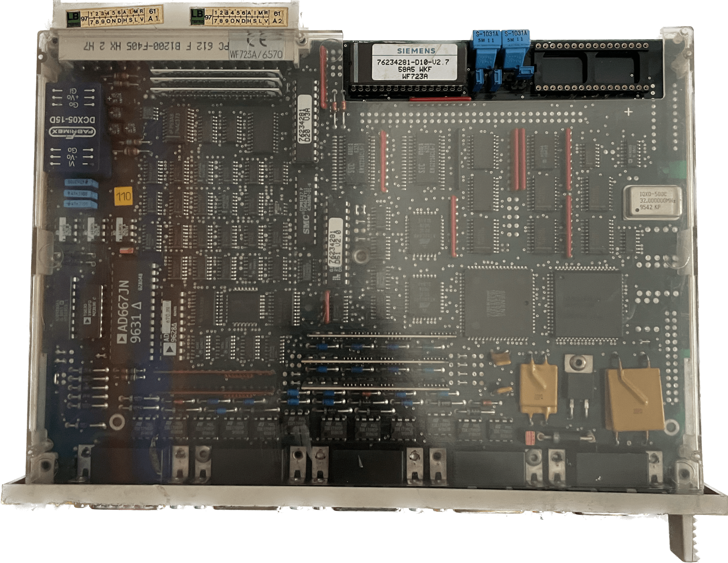Viewport: 728px width, 563px height.
Task: Click the FABRIMEX logo
Action: tap(72, 132)
